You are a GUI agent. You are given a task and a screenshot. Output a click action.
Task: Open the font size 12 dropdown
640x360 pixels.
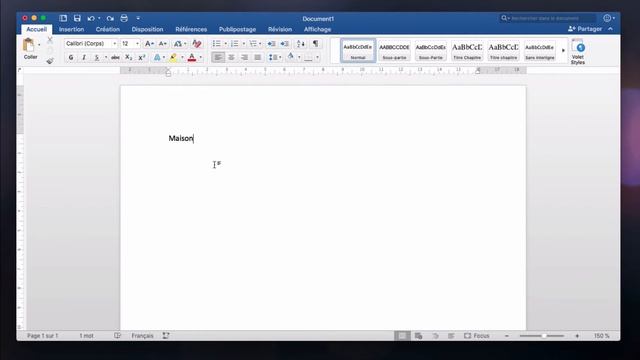coord(138,44)
